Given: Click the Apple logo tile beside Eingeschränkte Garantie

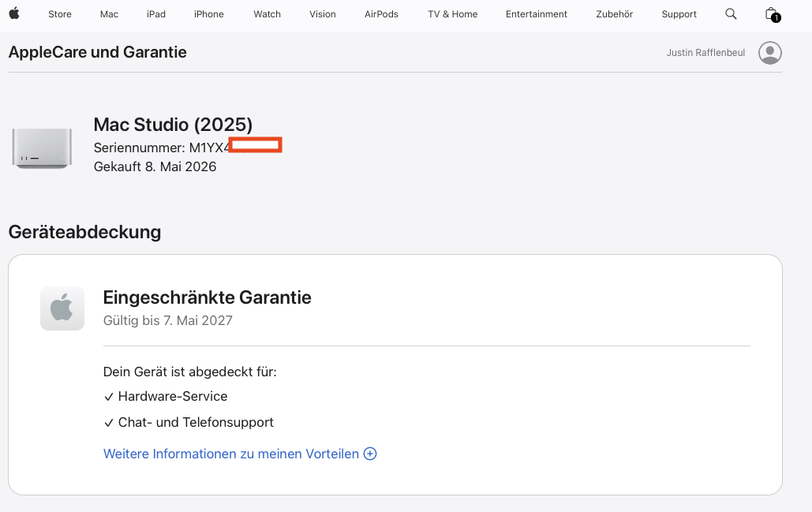Looking at the screenshot, I should pyautogui.click(x=62, y=308).
